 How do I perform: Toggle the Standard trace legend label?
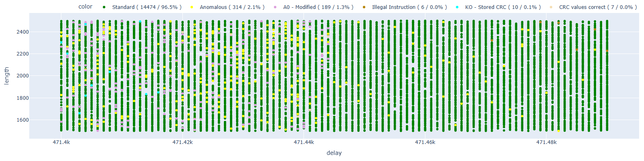coord(147,7)
